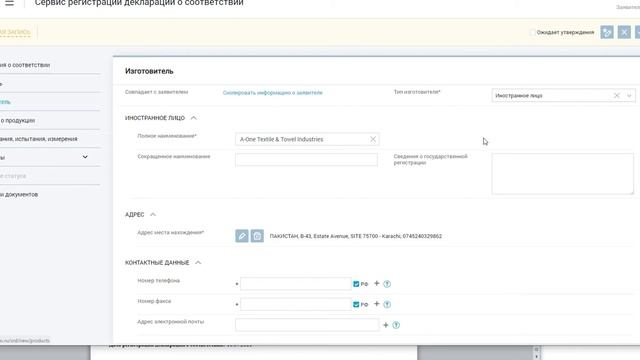Open help for the email address field
The image size is (640, 360).
tap(396, 325)
